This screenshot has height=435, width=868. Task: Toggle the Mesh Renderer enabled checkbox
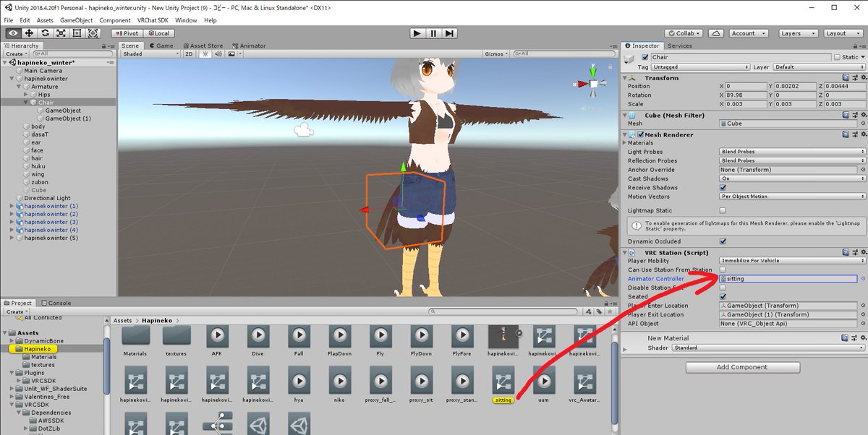coord(639,134)
